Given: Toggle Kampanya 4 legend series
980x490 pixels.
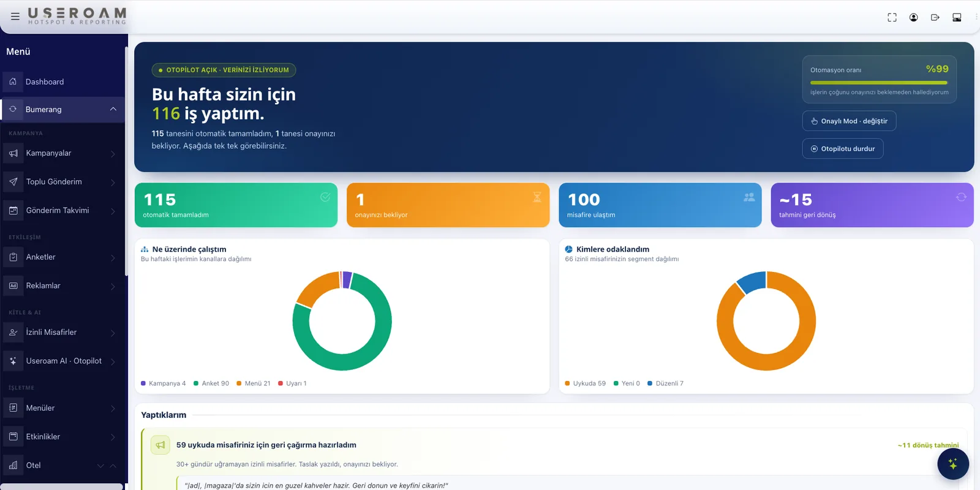Looking at the screenshot, I should (x=164, y=383).
